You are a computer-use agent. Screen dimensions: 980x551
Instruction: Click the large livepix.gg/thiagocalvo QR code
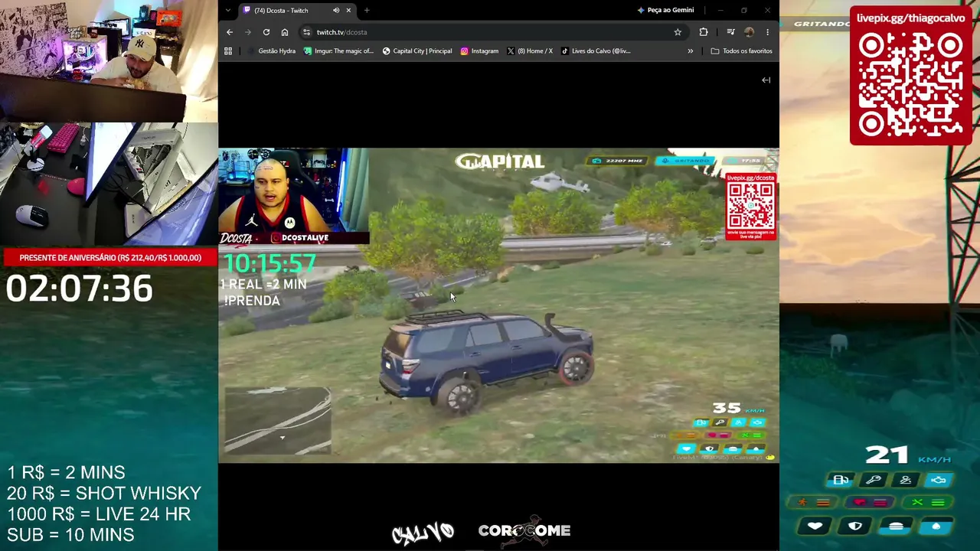point(911,85)
